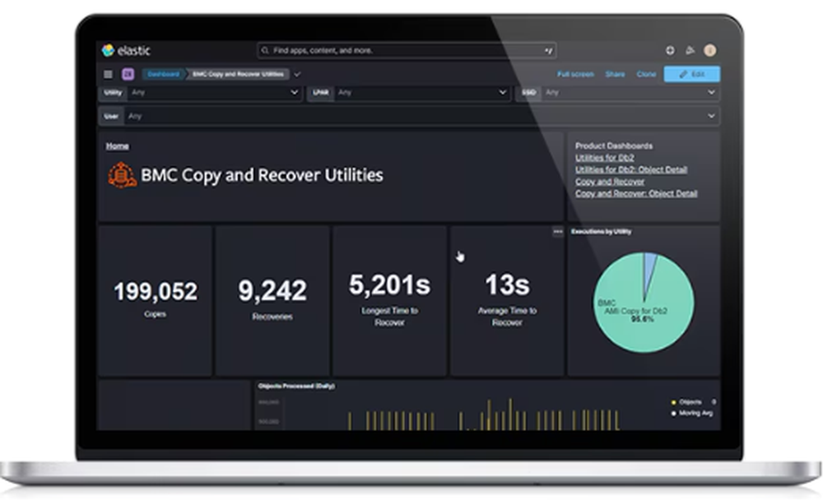Viewport: 823px width, 504px height.
Task: Open the LPAR filter dropdown
Action: (x=408, y=92)
